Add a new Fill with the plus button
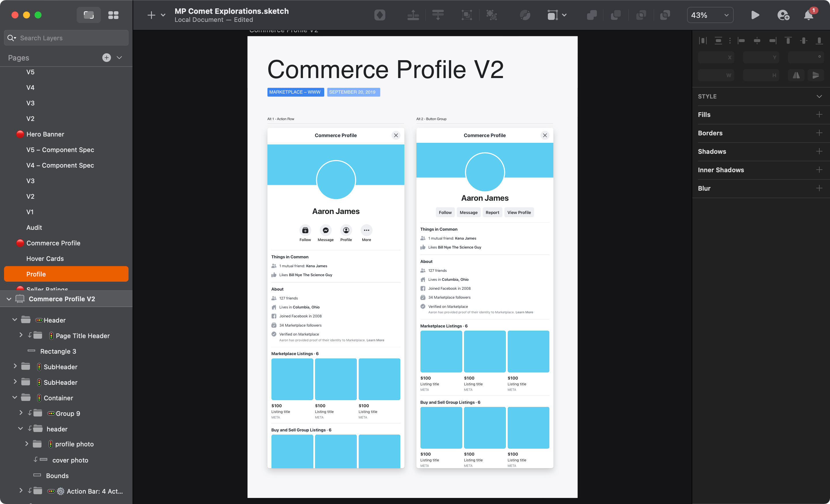 click(x=820, y=114)
